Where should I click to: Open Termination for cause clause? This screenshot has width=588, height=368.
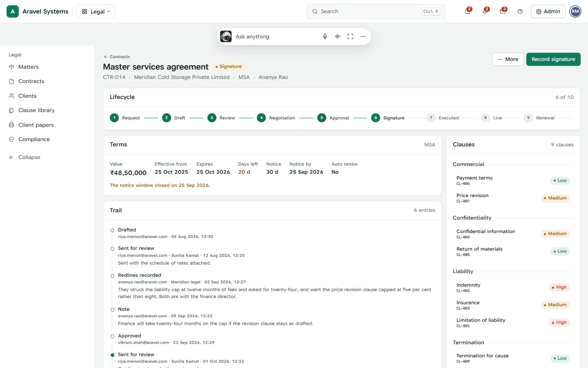point(513,358)
